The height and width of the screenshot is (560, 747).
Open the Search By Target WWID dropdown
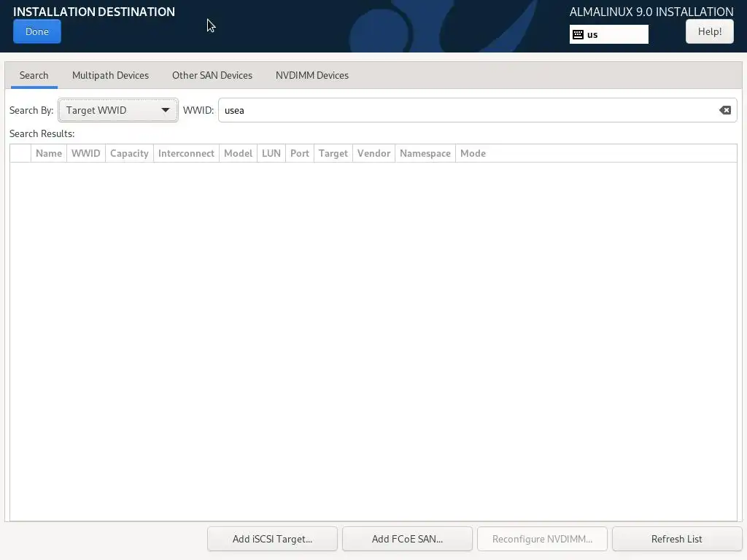117,110
